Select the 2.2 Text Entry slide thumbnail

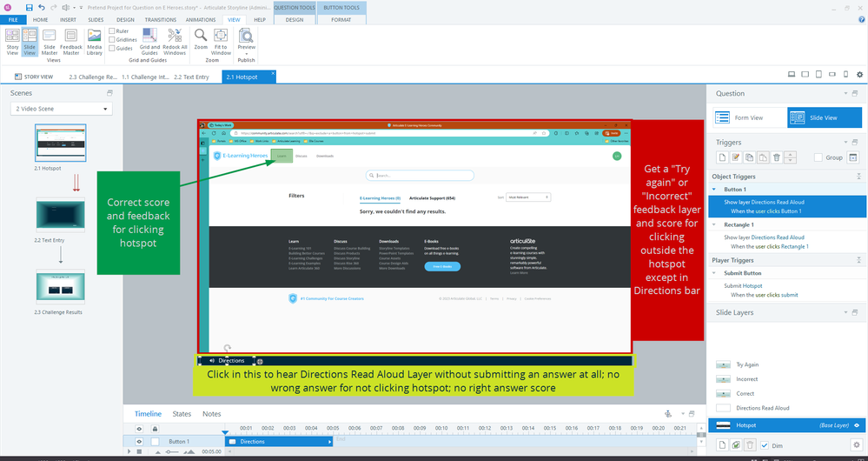(x=60, y=215)
